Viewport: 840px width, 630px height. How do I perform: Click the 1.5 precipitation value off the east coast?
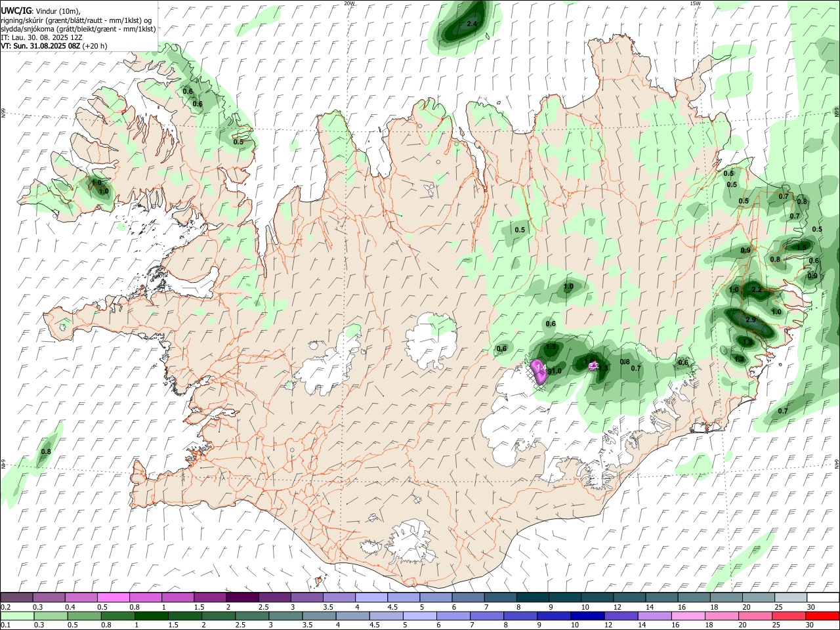(801, 247)
